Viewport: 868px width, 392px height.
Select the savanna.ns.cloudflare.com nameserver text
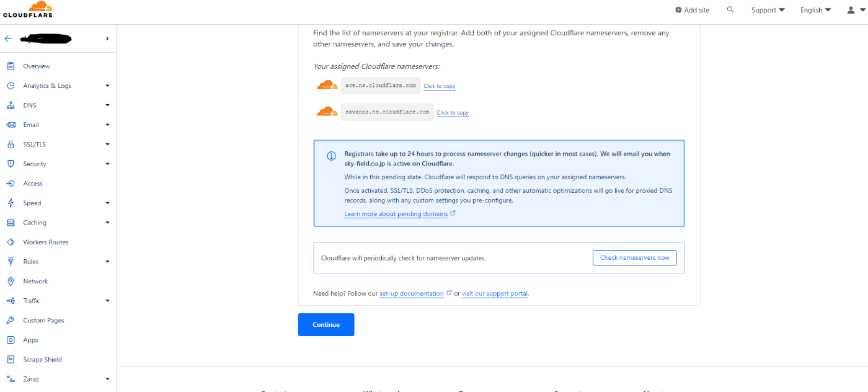[x=387, y=112]
